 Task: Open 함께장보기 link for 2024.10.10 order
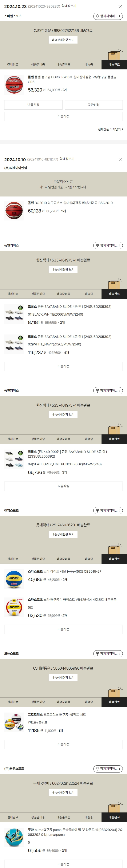tap(67, 159)
